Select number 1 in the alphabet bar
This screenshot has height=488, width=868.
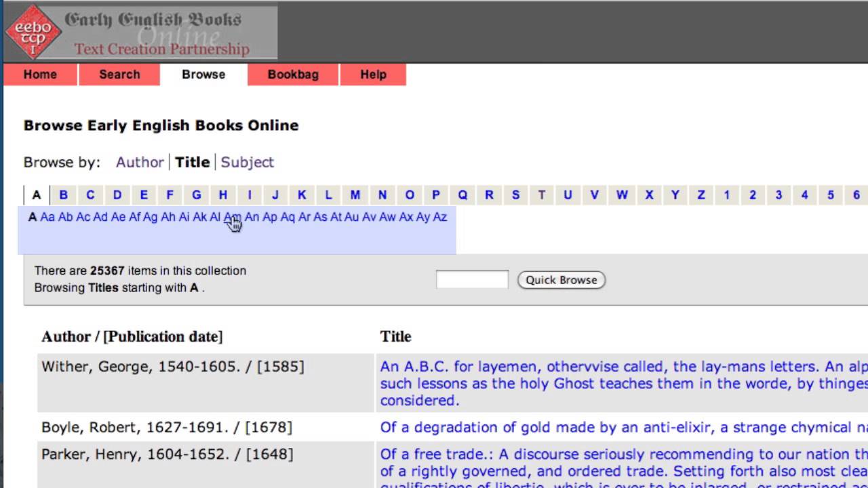tap(726, 195)
